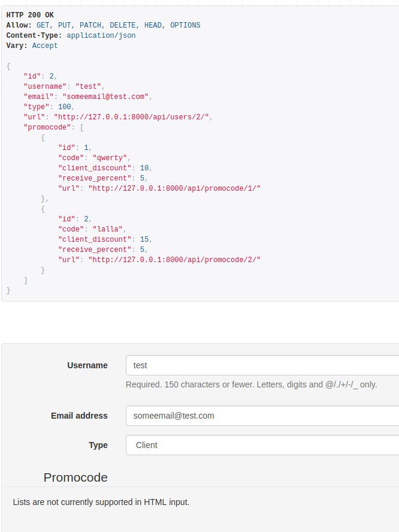Click the "qwerty" code value
This screenshot has width=399, height=532.
110,158
